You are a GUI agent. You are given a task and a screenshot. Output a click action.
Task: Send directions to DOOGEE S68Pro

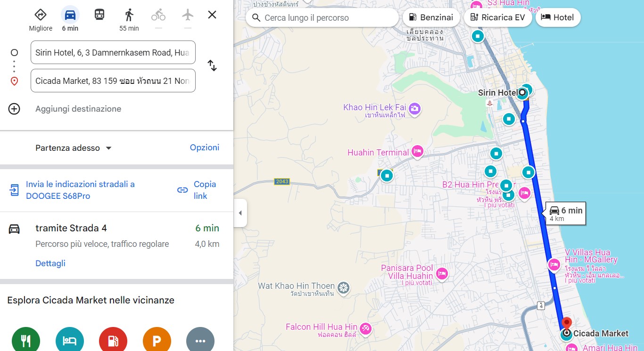[x=80, y=190]
